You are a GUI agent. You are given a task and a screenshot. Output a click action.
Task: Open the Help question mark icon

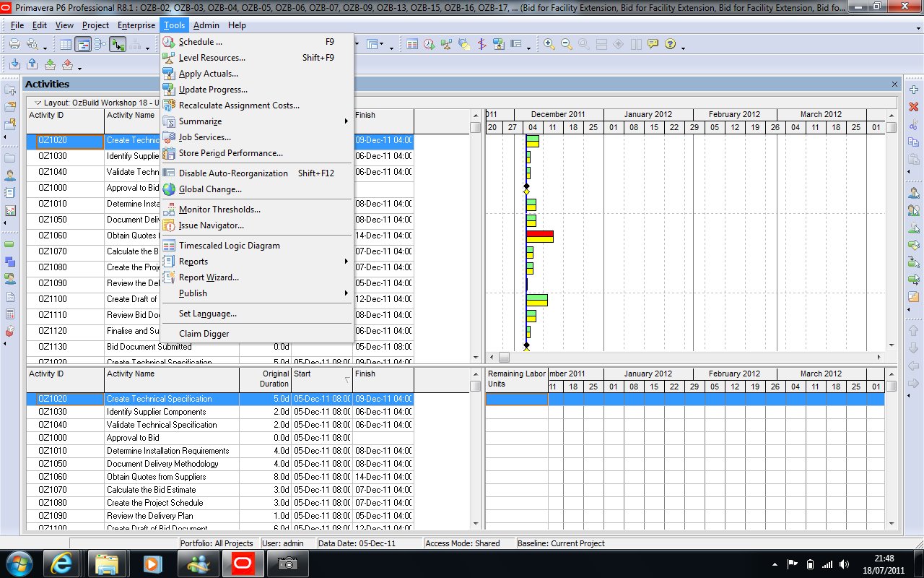(x=671, y=44)
